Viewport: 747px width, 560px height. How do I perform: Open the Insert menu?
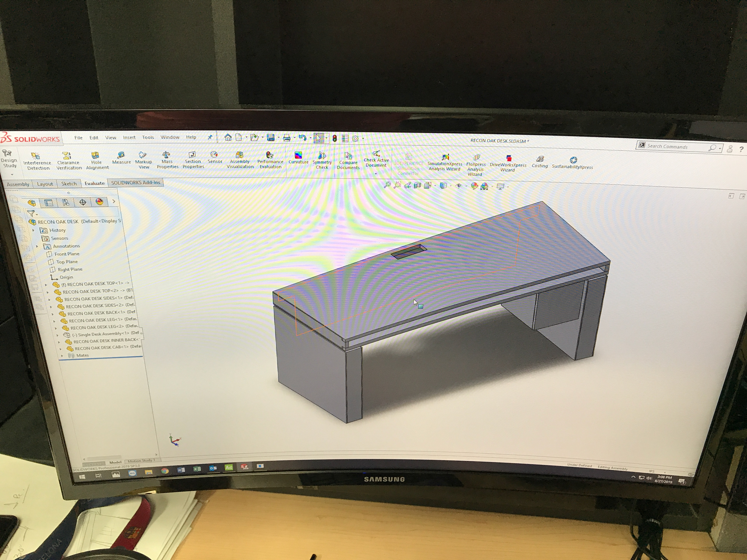point(129,137)
